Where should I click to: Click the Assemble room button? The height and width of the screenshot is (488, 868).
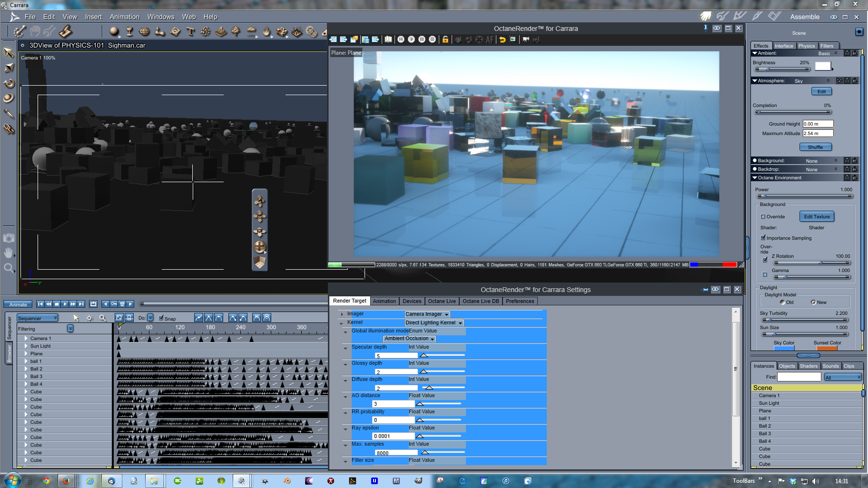click(805, 17)
